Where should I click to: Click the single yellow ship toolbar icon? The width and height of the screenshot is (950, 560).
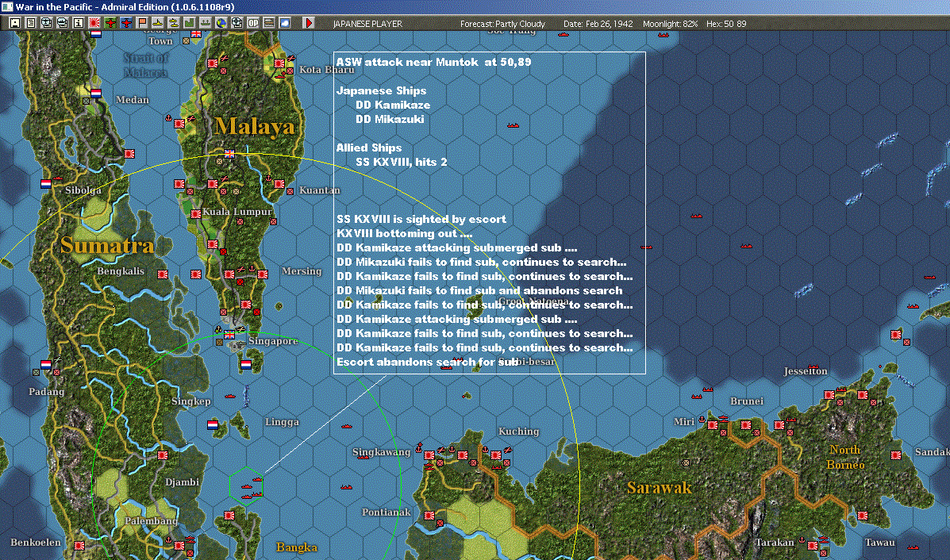pos(157,23)
